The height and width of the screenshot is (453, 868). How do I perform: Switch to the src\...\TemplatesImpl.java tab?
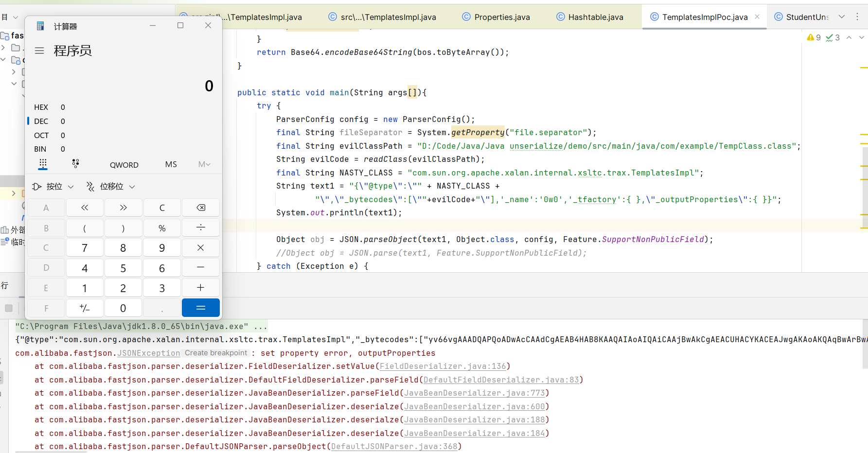point(382,17)
